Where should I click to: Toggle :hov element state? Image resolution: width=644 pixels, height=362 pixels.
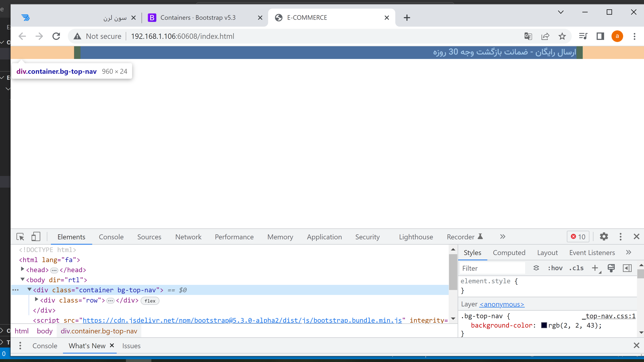pos(555,268)
